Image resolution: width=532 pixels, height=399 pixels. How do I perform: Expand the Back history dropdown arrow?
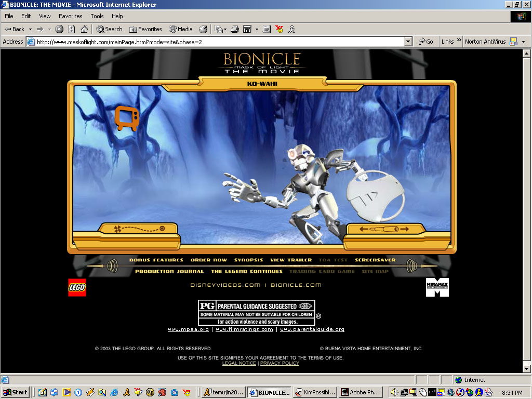30,29
